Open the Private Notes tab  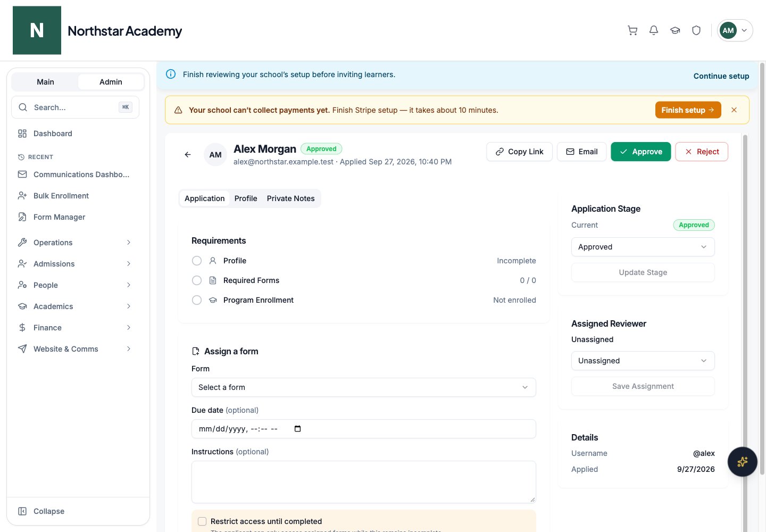(x=291, y=198)
